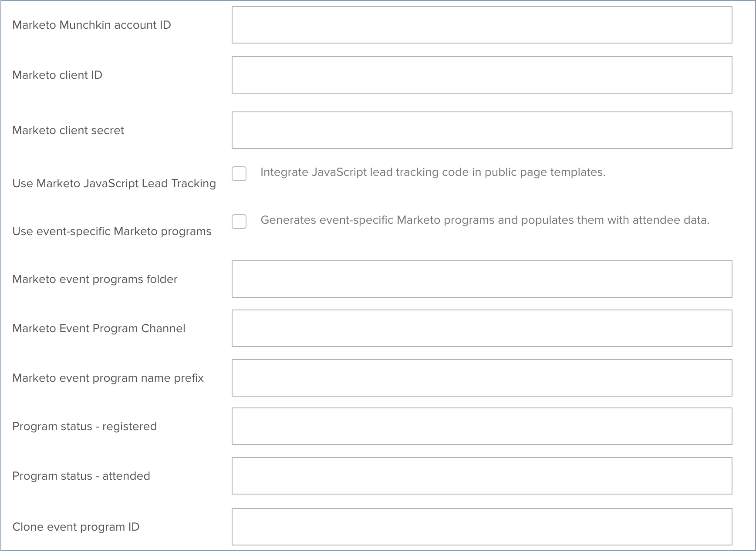756x552 pixels.
Task: Click the 'Use Marketo JavaScript Lead Tracking' label
Action: [x=114, y=184]
